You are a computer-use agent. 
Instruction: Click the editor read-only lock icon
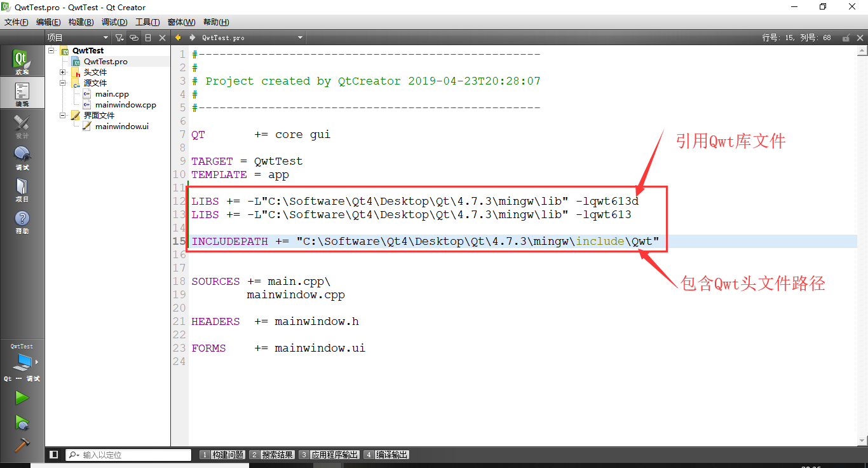click(845, 38)
